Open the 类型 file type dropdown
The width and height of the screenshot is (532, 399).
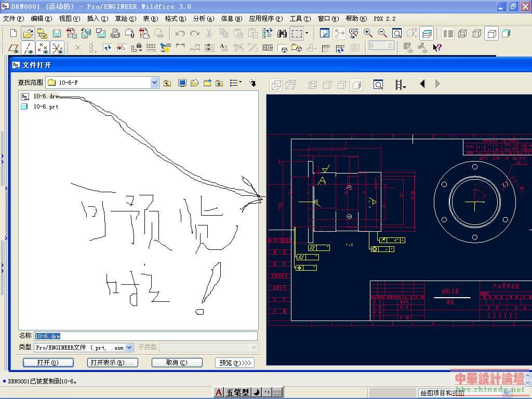[x=129, y=348]
